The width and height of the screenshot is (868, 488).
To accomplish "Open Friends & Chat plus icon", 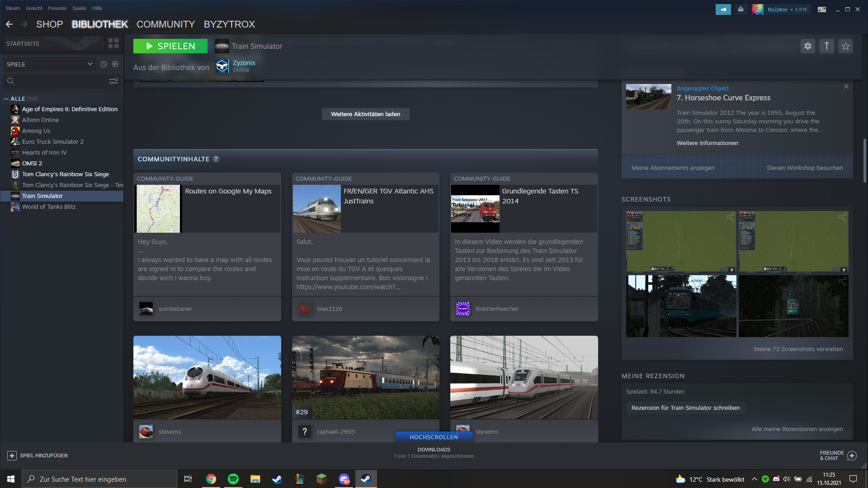I will click(852, 455).
